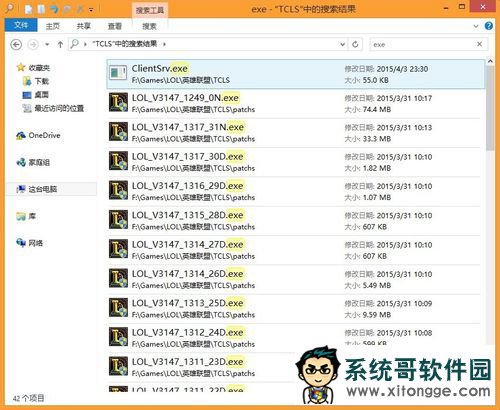Viewport: 500px width, 410px height.
Task: Open the ClientSrv.exe file icon
Action: 118,73
